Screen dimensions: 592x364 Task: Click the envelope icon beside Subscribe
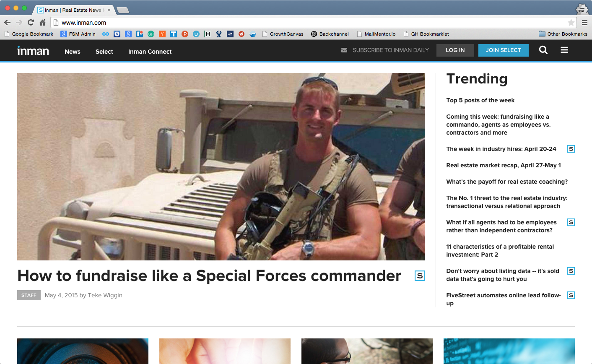(x=344, y=50)
